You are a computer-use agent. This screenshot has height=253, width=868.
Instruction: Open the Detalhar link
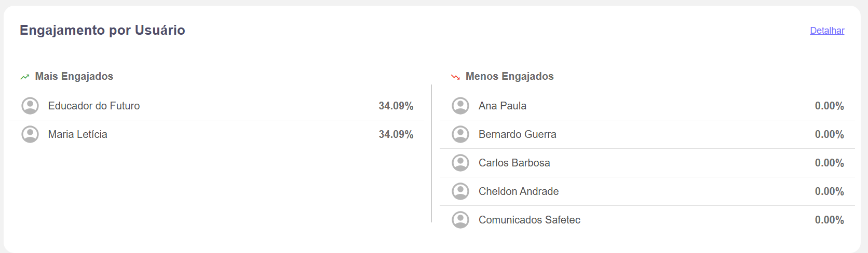point(827,31)
